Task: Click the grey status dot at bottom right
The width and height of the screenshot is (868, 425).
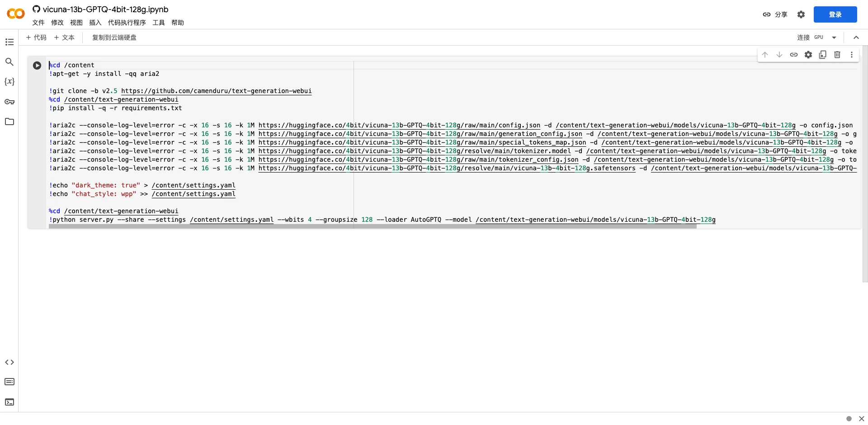Action: 849,419
